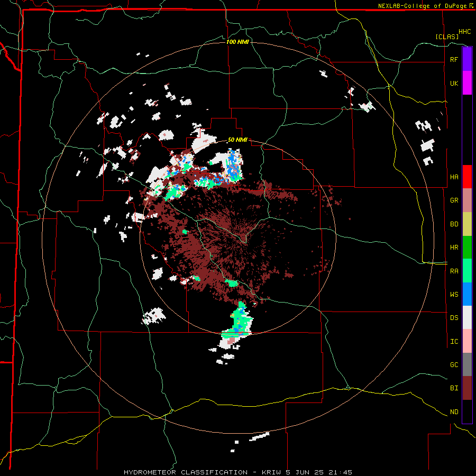
Task: Select the BD yellow legend block
Action: [467, 224]
